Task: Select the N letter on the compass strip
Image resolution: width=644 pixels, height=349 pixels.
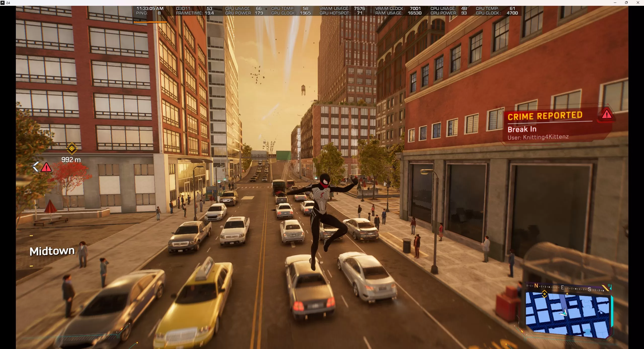Action: (x=536, y=286)
